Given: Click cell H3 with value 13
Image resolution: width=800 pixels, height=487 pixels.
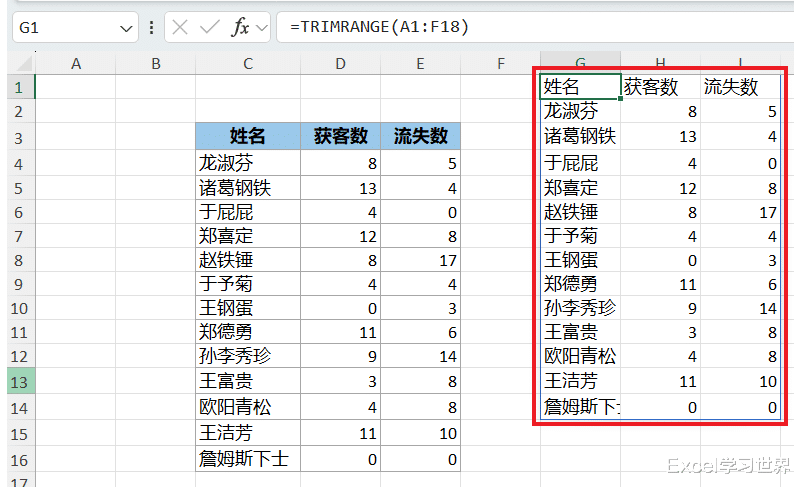Looking at the screenshot, I should click(660, 136).
